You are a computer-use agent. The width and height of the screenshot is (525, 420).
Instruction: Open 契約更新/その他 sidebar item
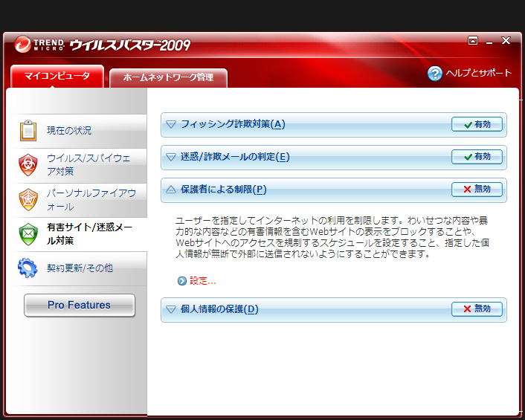coord(81,268)
